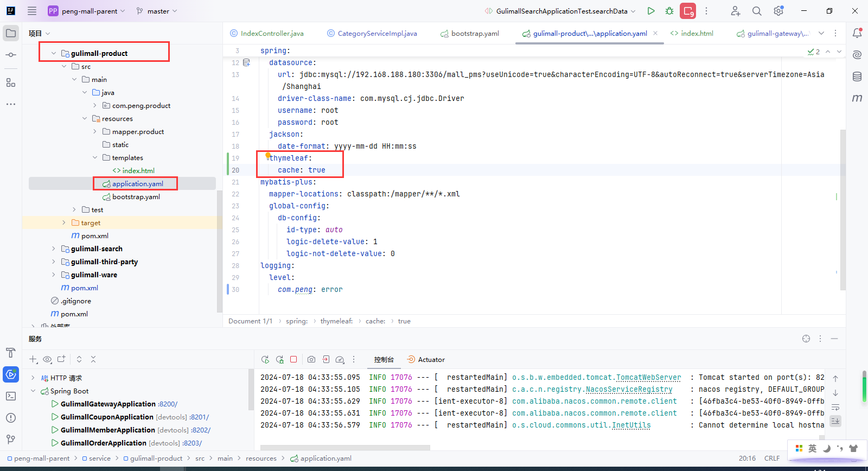Viewport: 868px width, 471px height.
Task: Close the application.yaml editor tab
Action: click(x=655, y=33)
